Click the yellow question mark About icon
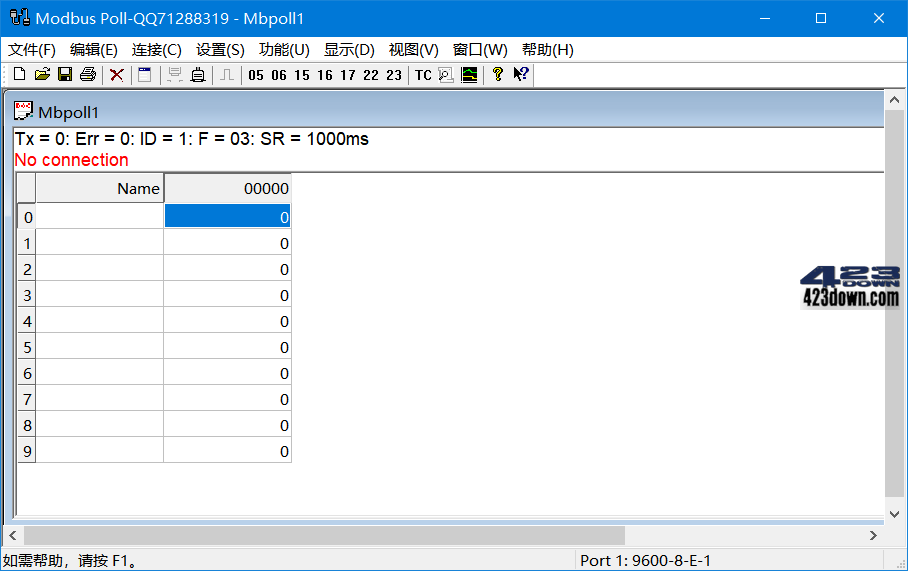 pos(497,74)
